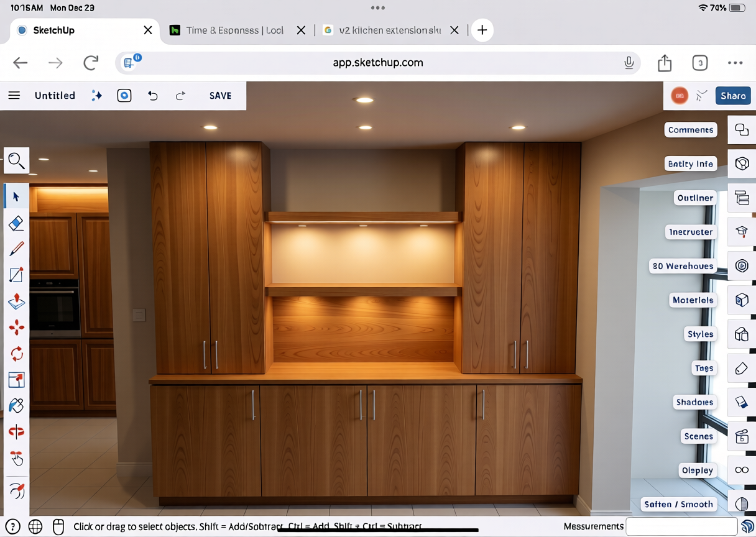Open the search magnifier tool

click(x=16, y=161)
